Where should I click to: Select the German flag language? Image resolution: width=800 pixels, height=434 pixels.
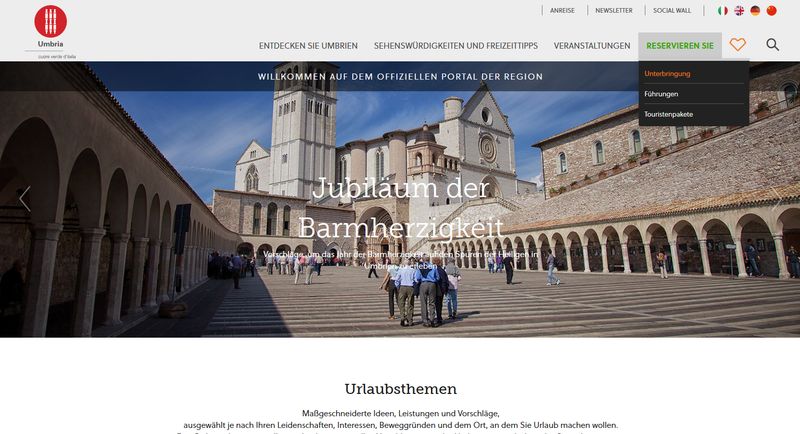(x=755, y=11)
